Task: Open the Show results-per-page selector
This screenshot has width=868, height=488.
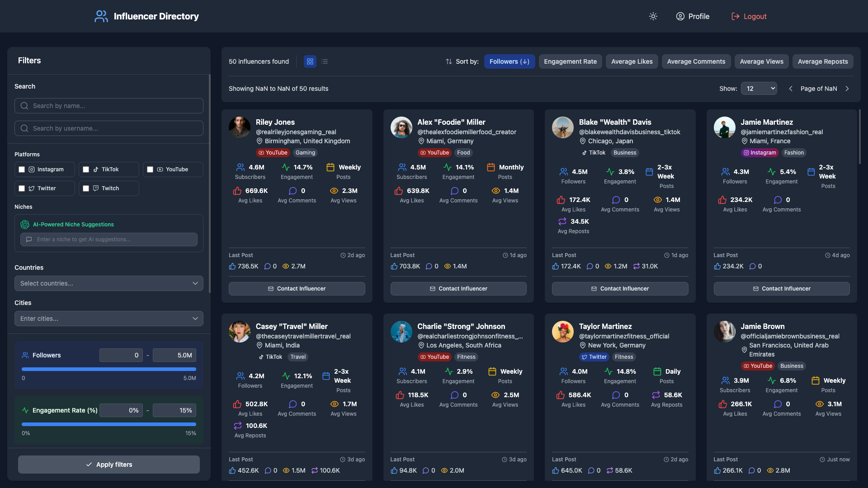Action: 759,88
